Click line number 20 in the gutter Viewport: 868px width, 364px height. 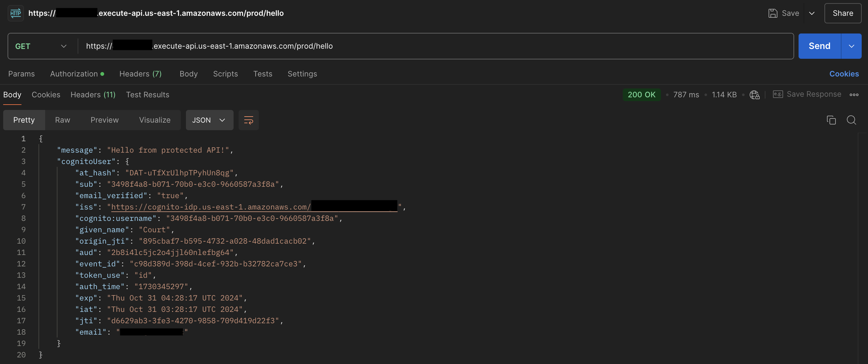click(x=21, y=355)
